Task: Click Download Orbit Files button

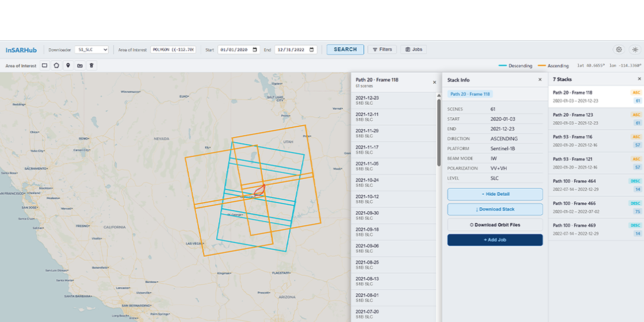Action: [x=495, y=225]
